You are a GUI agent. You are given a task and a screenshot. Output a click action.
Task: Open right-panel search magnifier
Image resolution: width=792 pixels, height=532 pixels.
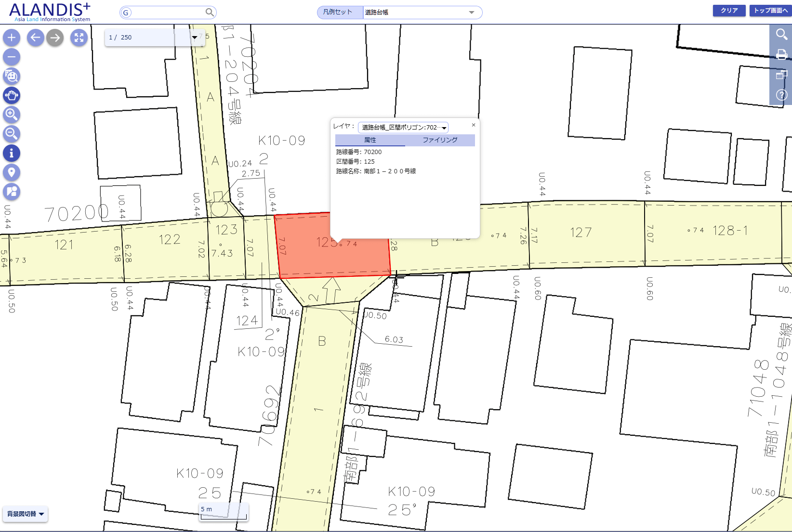tap(781, 34)
